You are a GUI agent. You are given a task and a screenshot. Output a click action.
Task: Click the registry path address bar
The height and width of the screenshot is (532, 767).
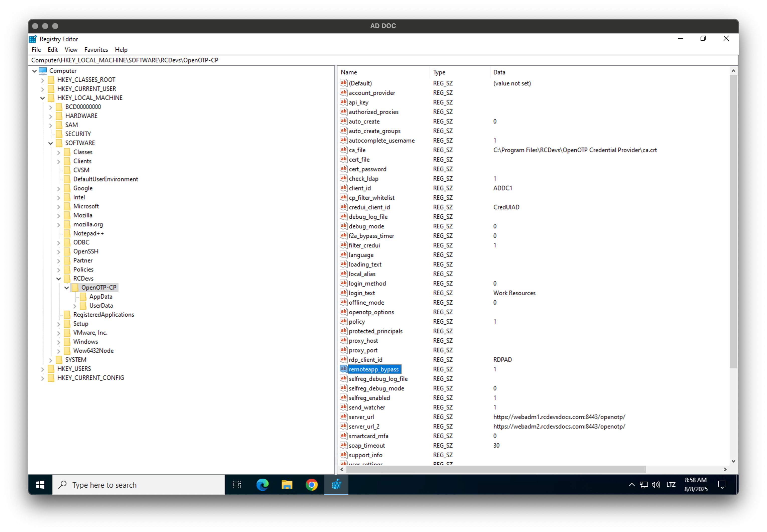click(x=383, y=60)
